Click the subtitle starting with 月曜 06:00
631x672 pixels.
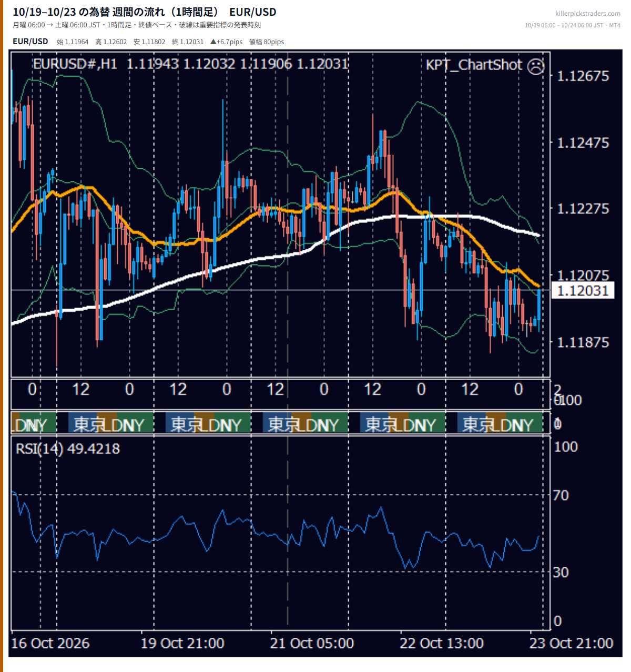137,25
